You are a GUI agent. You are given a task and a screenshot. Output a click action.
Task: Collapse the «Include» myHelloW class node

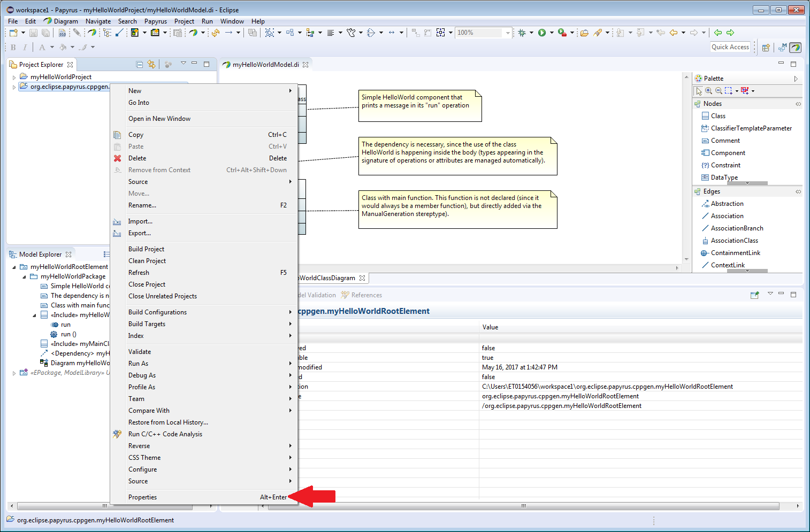click(34, 315)
